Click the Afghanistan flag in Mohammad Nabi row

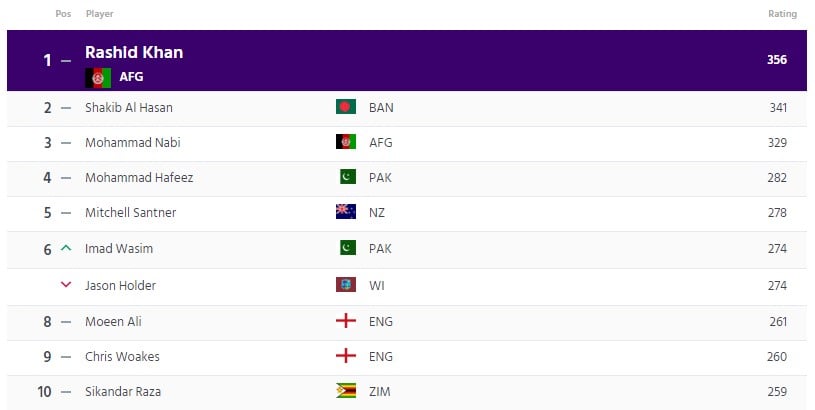(x=346, y=142)
